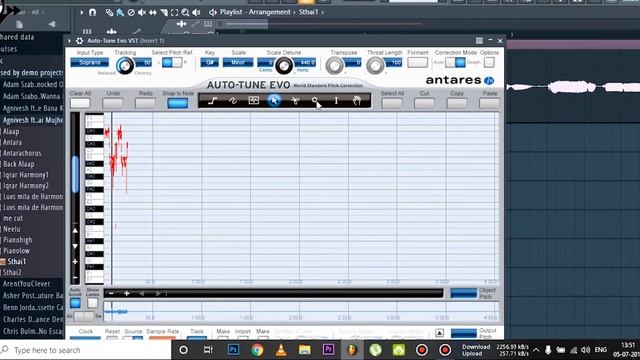Click the Paste button
This screenshot has height=360, width=640.
(x=489, y=103)
